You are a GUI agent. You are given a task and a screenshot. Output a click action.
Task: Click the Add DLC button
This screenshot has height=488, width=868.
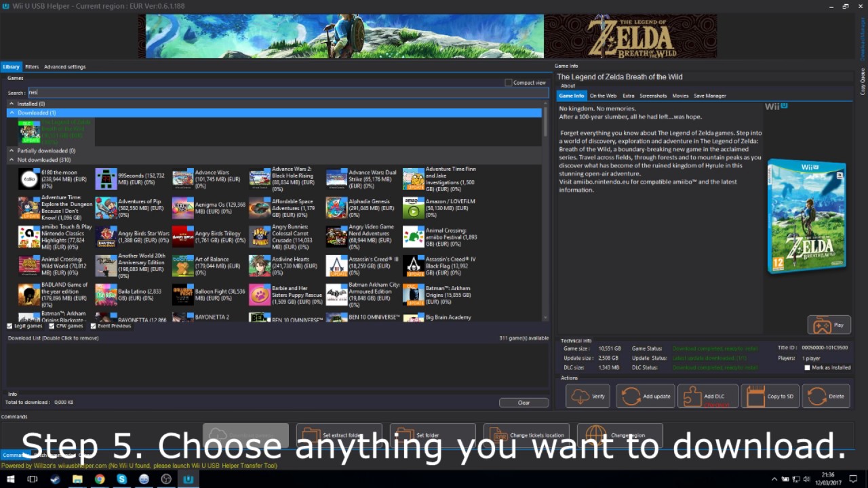click(x=708, y=396)
